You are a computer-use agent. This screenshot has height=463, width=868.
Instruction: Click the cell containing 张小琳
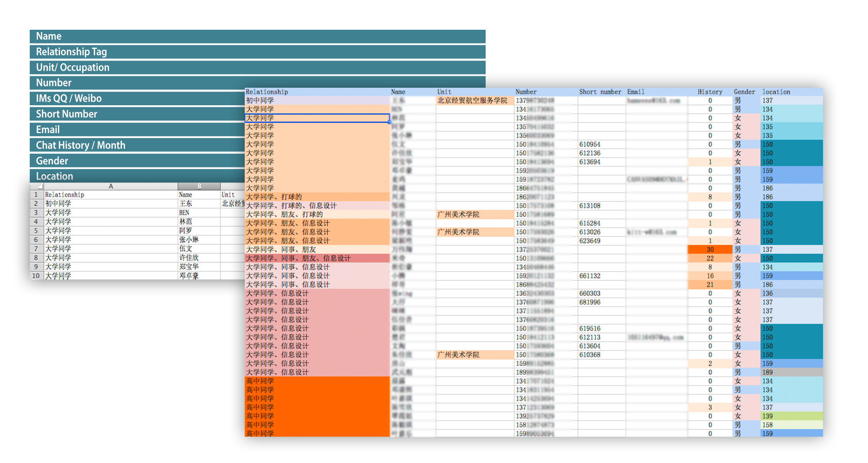[x=198, y=240]
